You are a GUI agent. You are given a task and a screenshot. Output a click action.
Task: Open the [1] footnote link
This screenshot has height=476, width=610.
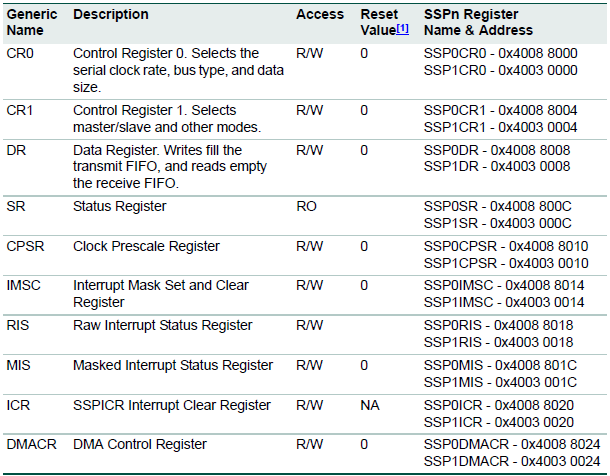(402, 29)
